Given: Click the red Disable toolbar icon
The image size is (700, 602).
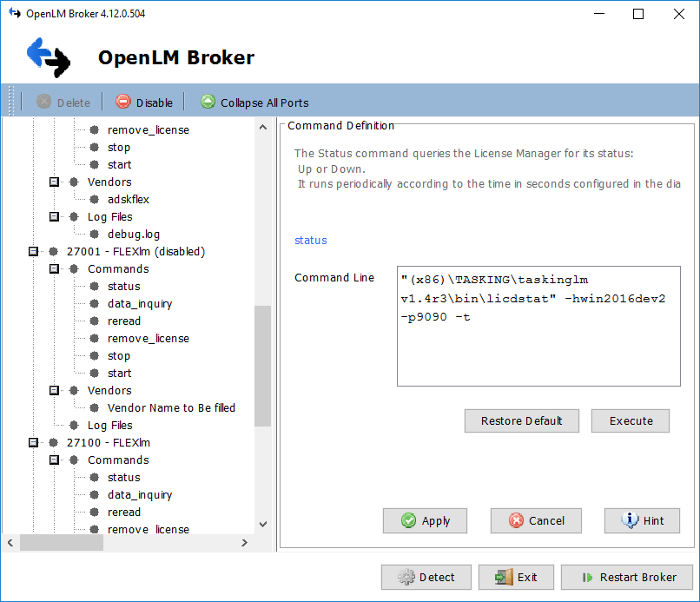Looking at the screenshot, I should [123, 102].
